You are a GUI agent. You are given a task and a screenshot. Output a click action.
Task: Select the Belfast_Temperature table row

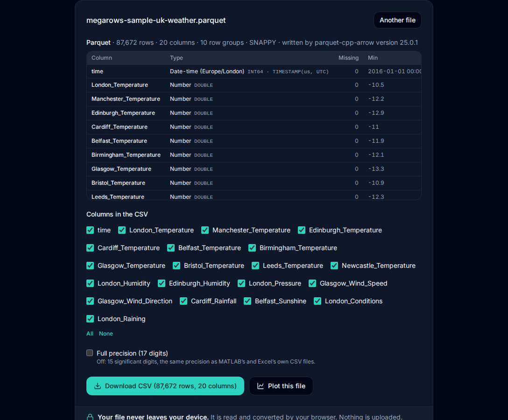pyautogui.click(x=254, y=141)
